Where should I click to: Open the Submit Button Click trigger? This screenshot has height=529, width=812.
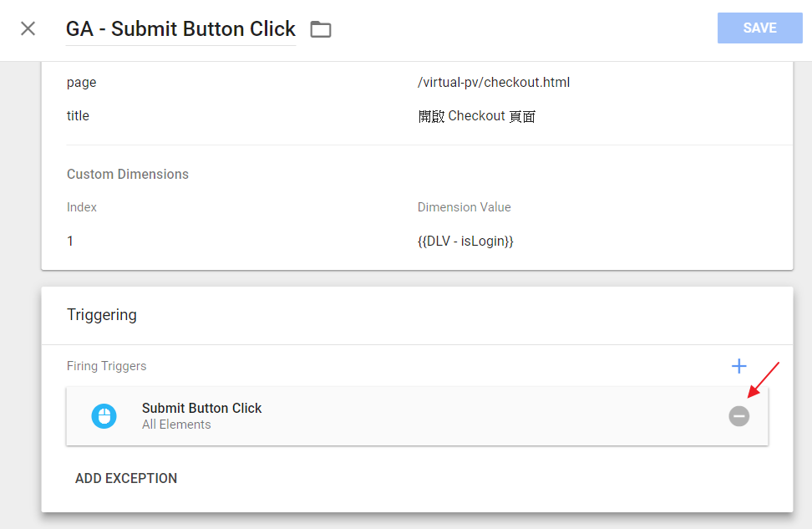[x=202, y=408]
